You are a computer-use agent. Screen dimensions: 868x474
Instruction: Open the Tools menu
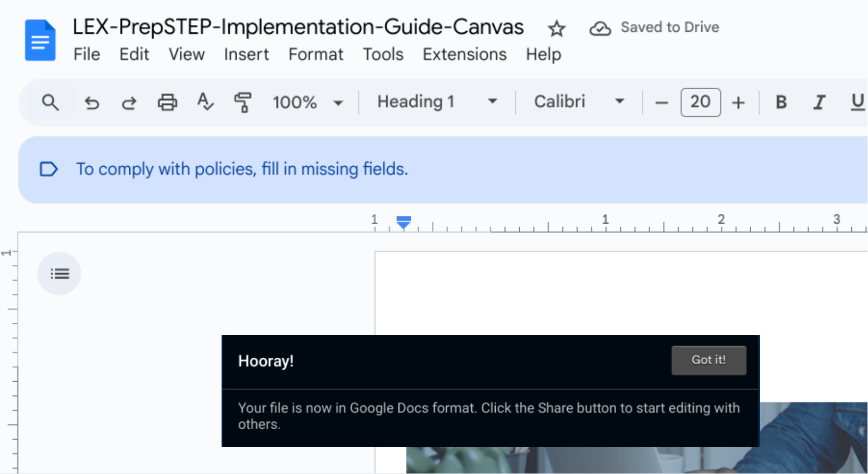point(383,54)
